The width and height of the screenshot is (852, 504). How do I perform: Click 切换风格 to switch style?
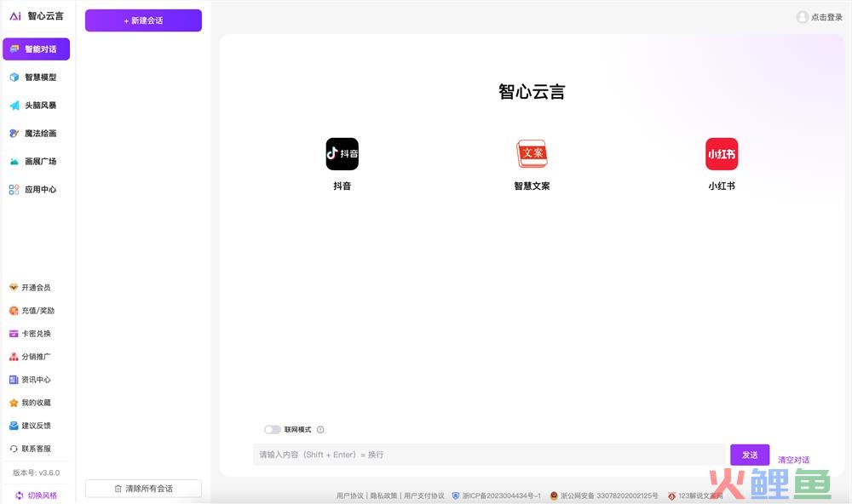pos(43,495)
